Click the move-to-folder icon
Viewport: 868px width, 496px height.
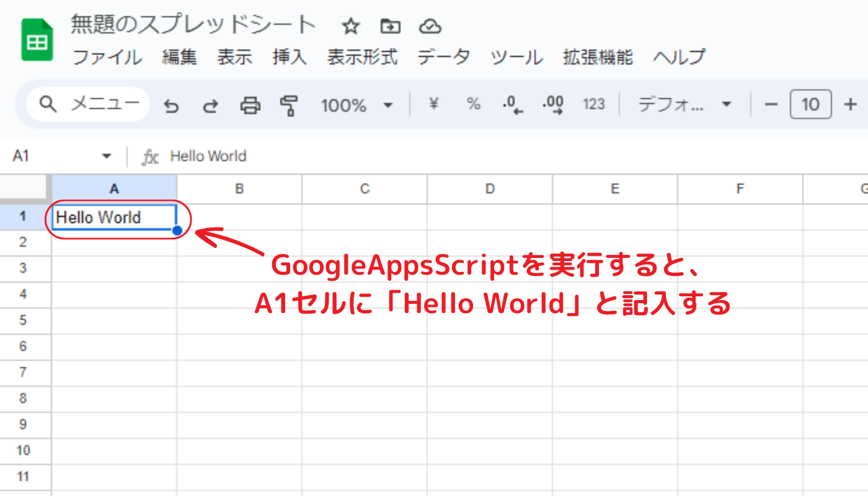(x=390, y=26)
